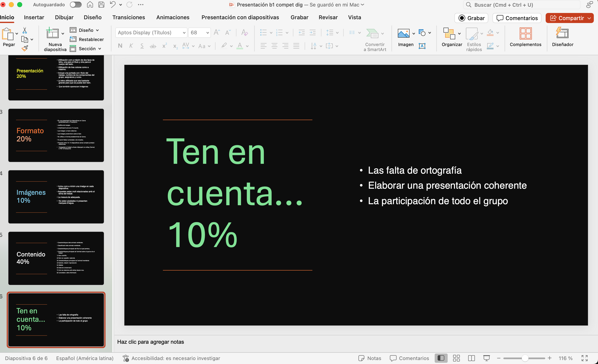This screenshot has height=364, width=598.
Task: Open the Diseñador designer
Action: [x=563, y=37]
